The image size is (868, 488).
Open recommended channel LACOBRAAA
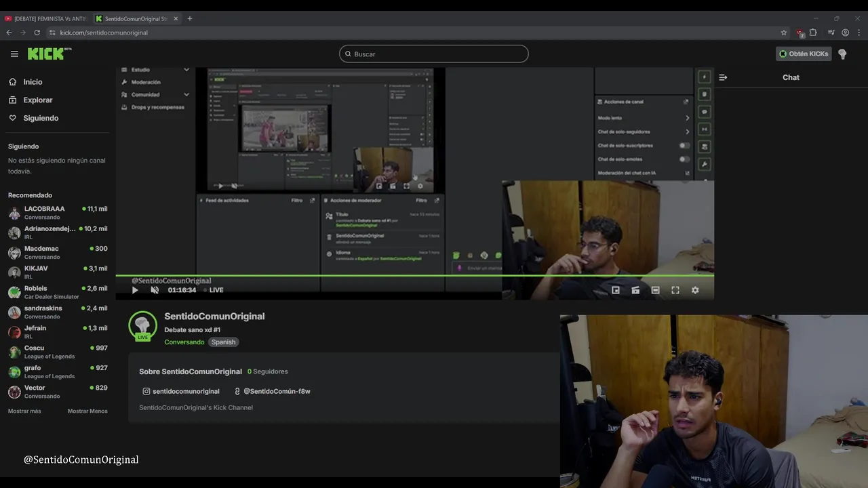58,213
